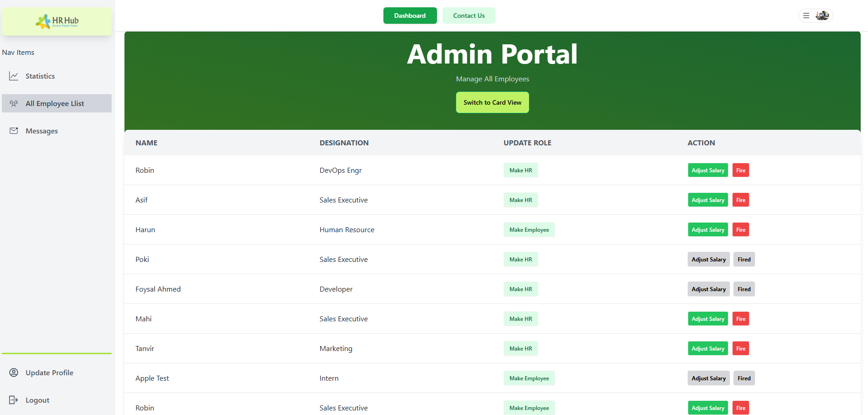The width and height of the screenshot is (868, 415).
Task: Select All Employee Llist nav item
Action: (x=57, y=103)
